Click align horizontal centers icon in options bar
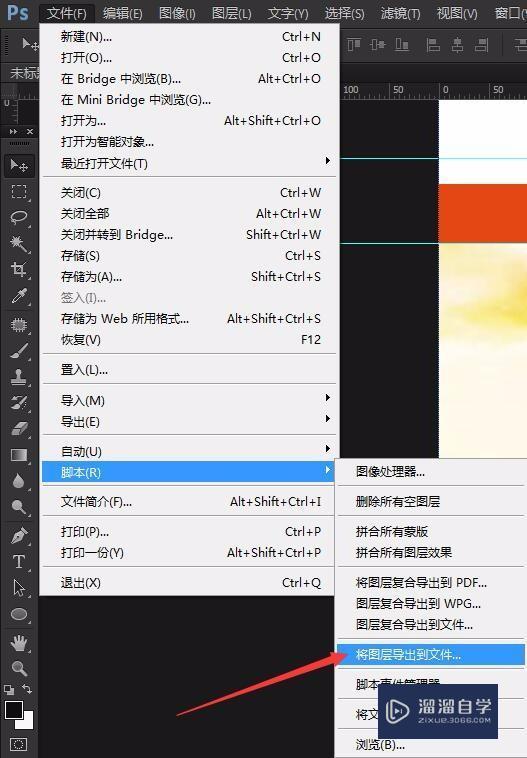The image size is (527, 758). coord(457,45)
